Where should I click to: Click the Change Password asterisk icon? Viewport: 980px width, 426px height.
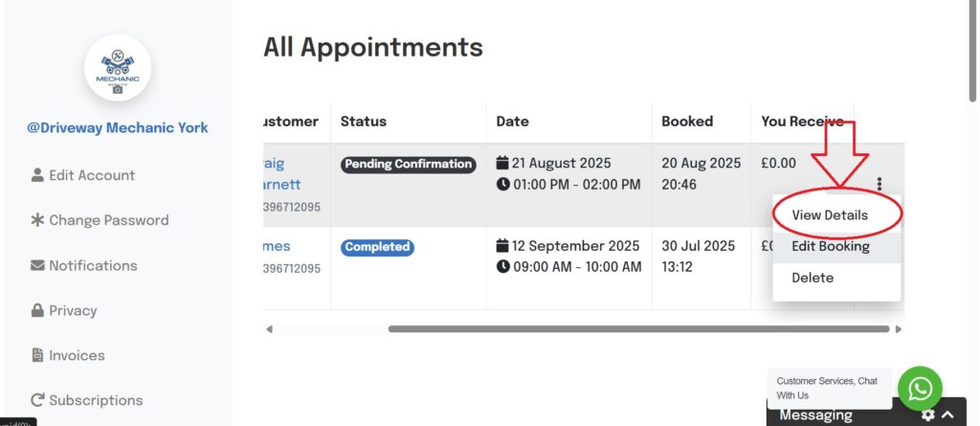tap(38, 220)
